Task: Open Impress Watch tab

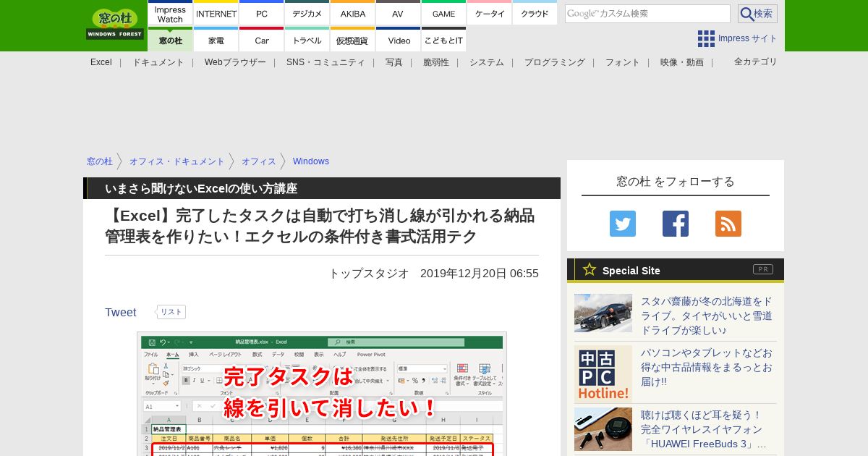Action: click(x=170, y=14)
